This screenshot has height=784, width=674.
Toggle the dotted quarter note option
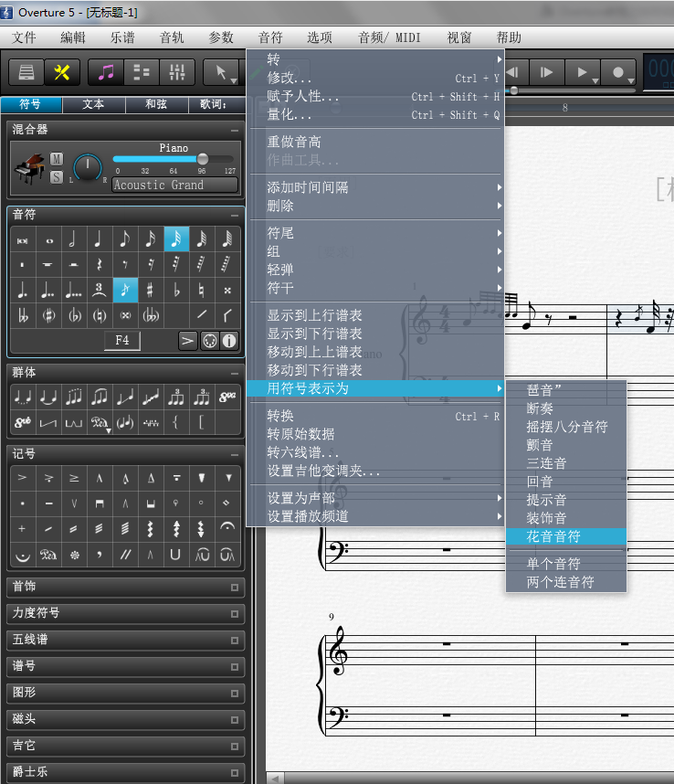22,291
